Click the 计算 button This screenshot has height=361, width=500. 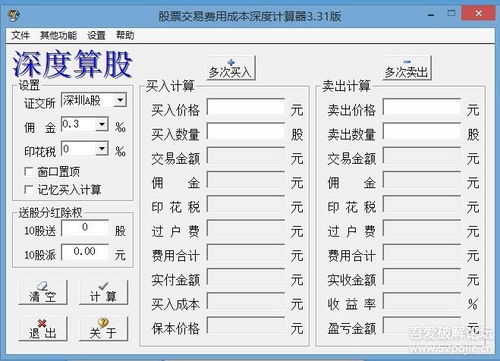tap(103, 292)
